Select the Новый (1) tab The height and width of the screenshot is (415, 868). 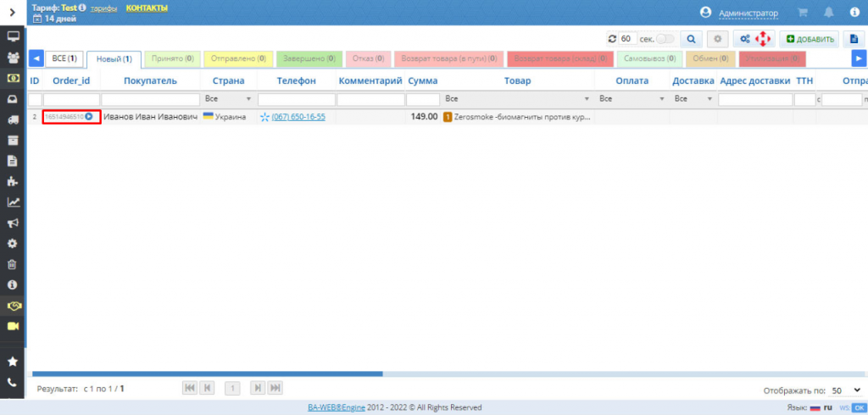point(114,58)
